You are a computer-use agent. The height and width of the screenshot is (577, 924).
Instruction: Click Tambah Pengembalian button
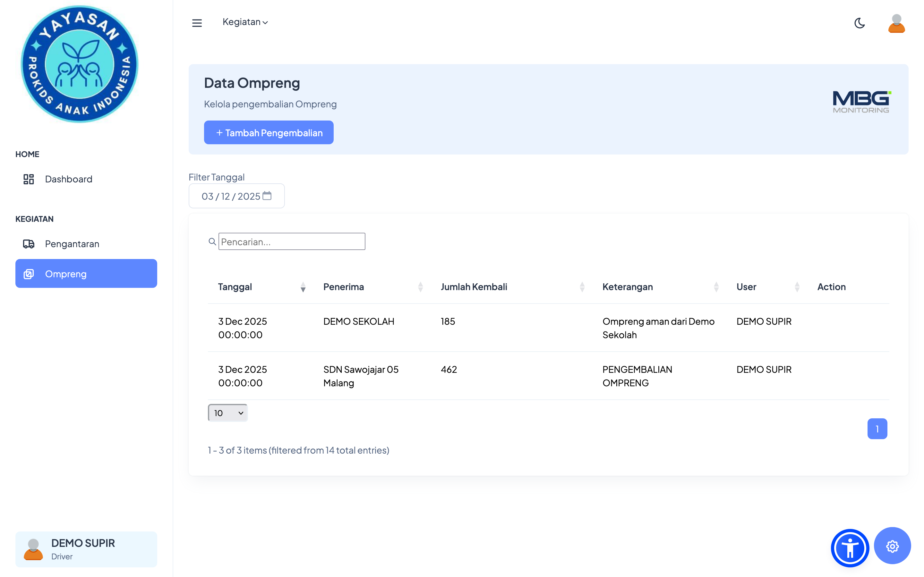(x=269, y=132)
